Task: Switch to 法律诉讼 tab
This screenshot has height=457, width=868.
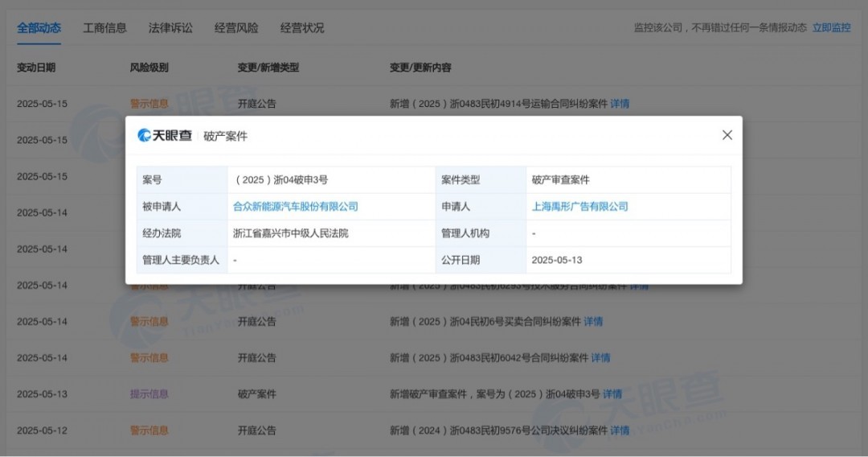Action: (x=170, y=27)
